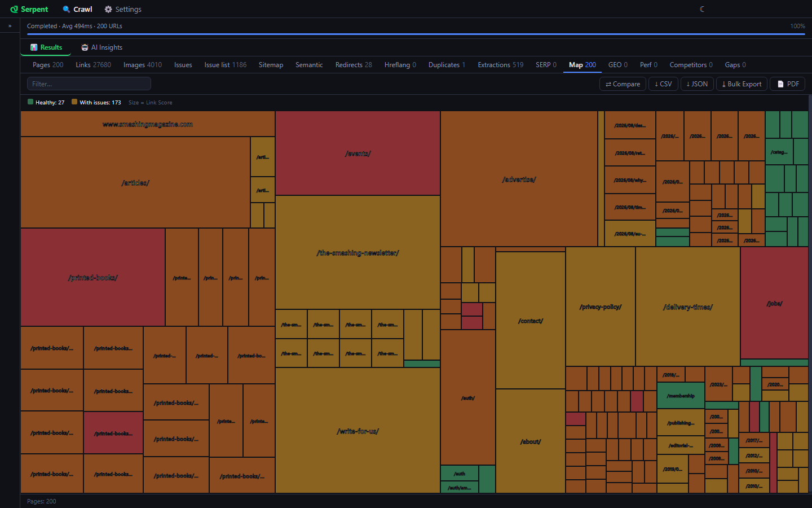Select the /events/ treemap block
The image size is (812, 508).
point(358,153)
